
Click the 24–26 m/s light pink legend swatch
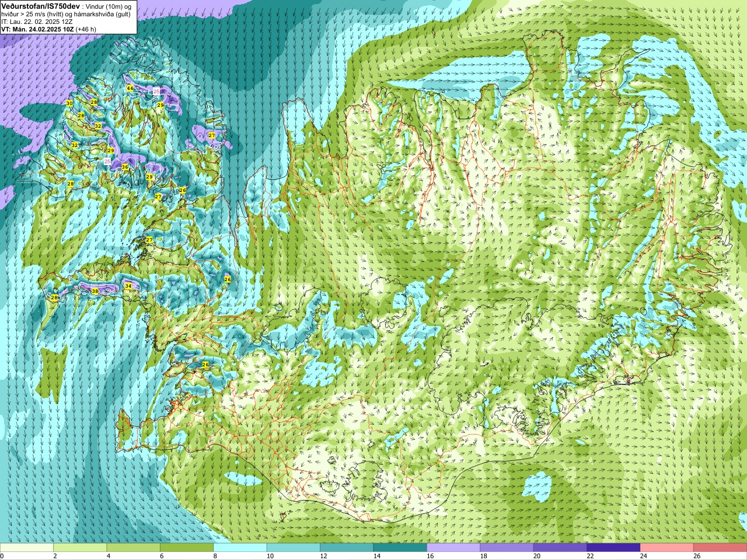667,548
